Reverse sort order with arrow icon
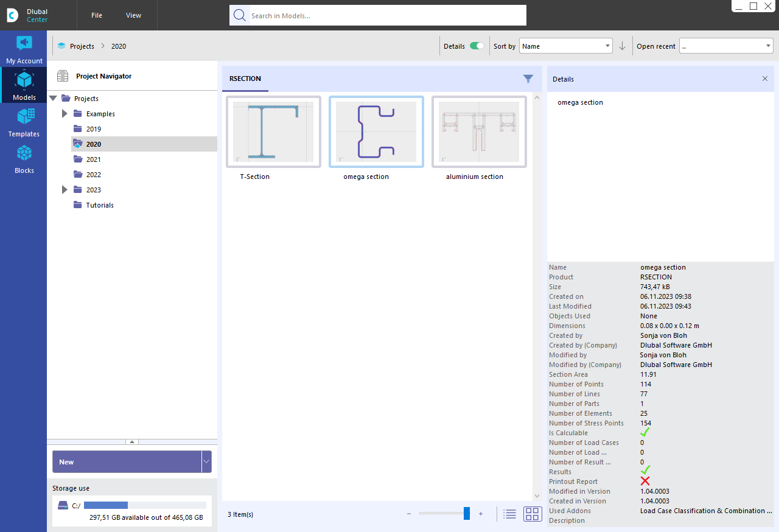 point(622,46)
